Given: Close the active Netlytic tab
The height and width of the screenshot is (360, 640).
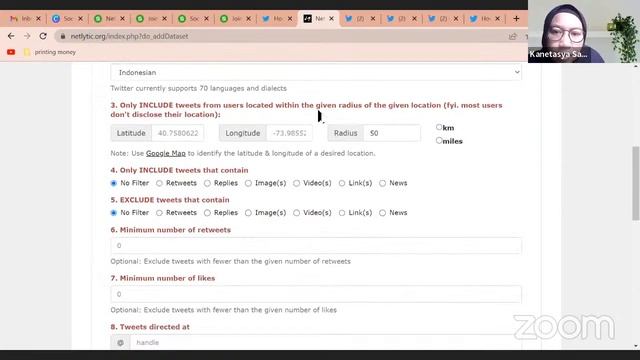Looking at the screenshot, I should click(331, 18).
